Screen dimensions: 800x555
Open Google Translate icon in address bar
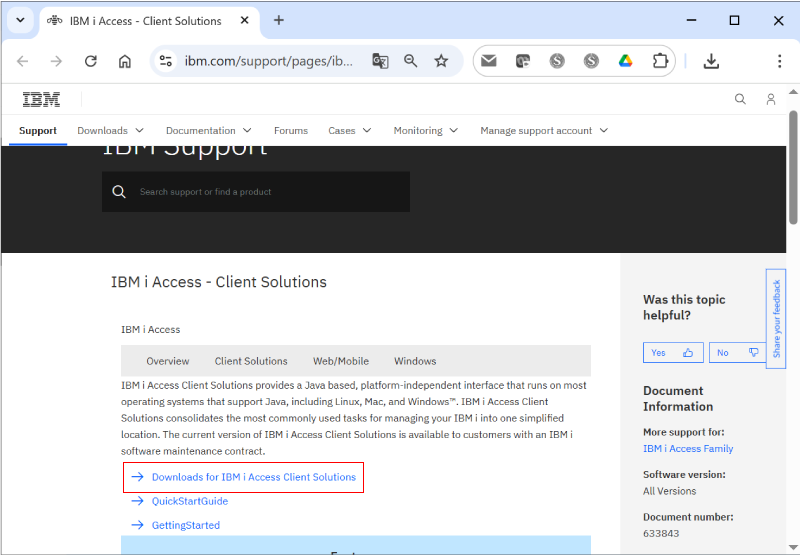tap(380, 61)
